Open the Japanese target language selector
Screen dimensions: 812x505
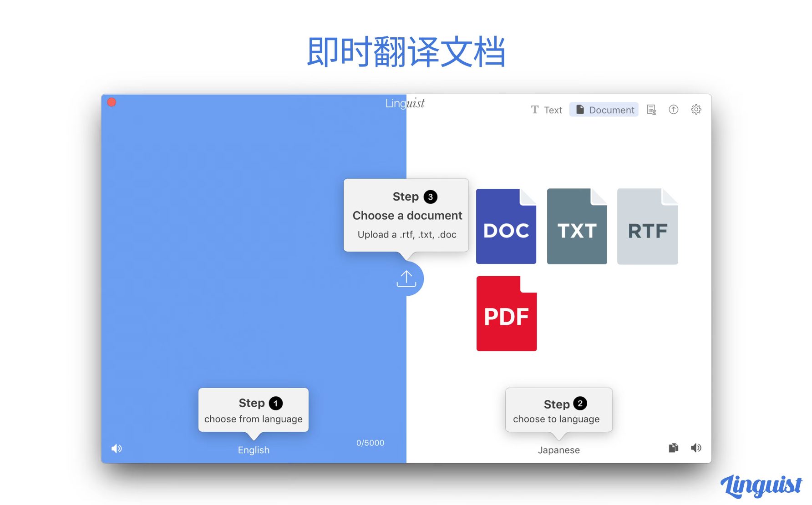(558, 450)
